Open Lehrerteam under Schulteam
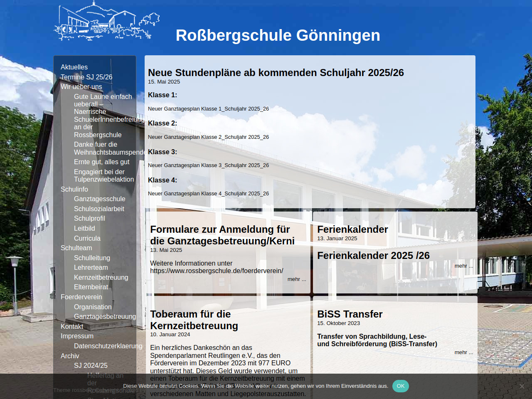The width and height of the screenshot is (532, 399). [91, 267]
